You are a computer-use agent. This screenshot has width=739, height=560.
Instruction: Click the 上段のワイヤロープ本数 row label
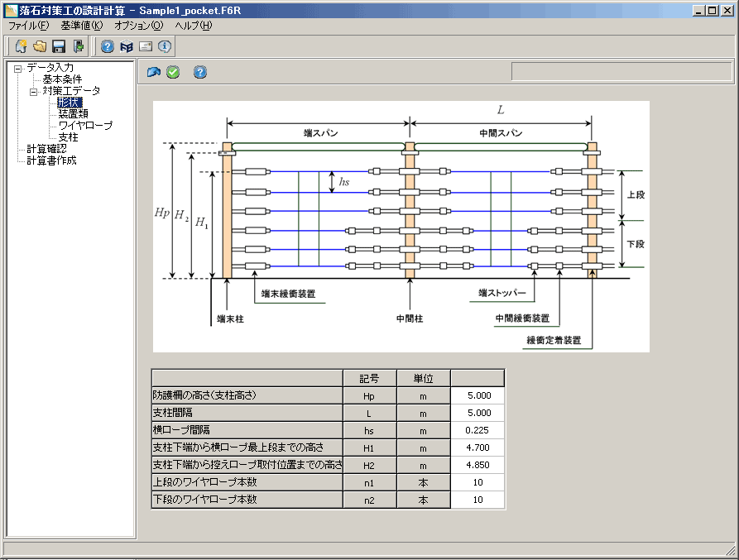click(247, 483)
